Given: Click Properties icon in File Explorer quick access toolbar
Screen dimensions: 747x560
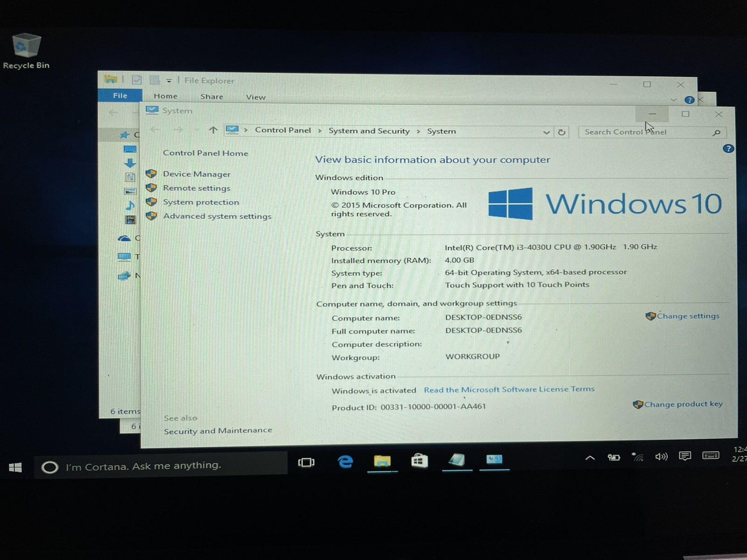Looking at the screenshot, I should tap(136, 80).
